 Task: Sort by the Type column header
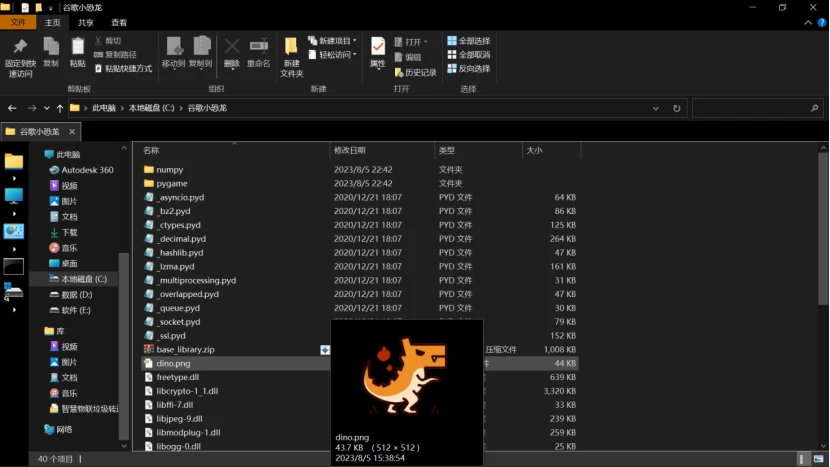click(477, 150)
